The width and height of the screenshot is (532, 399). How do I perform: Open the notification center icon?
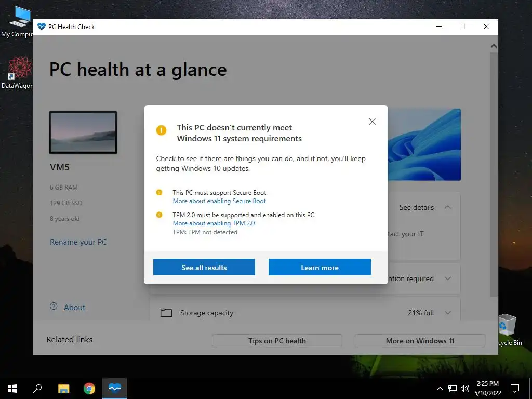(x=515, y=389)
